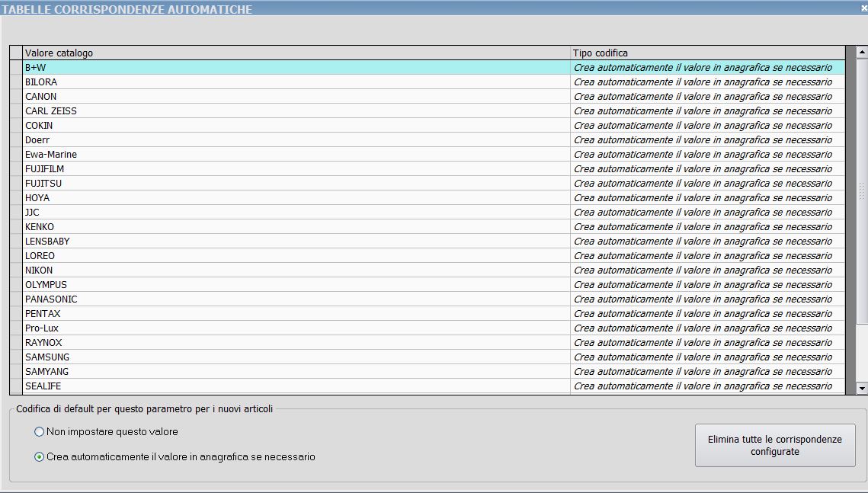Select the NIKON catalog value

coord(296,270)
